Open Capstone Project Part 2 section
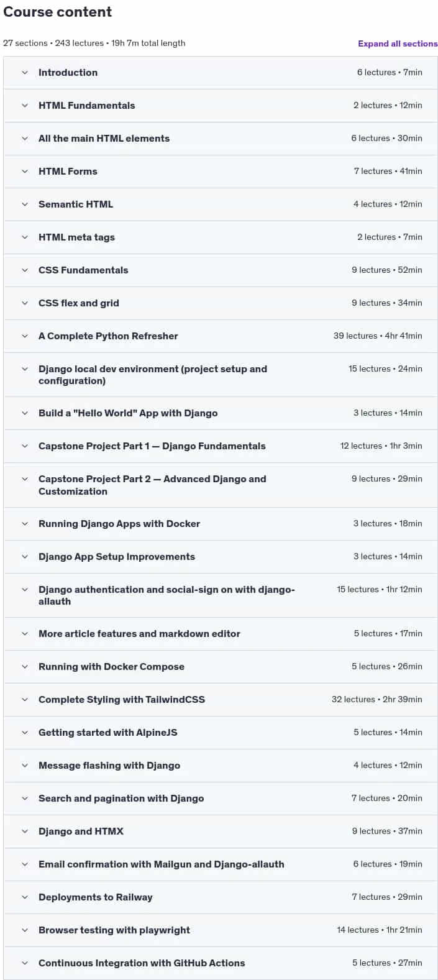 click(152, 485)
